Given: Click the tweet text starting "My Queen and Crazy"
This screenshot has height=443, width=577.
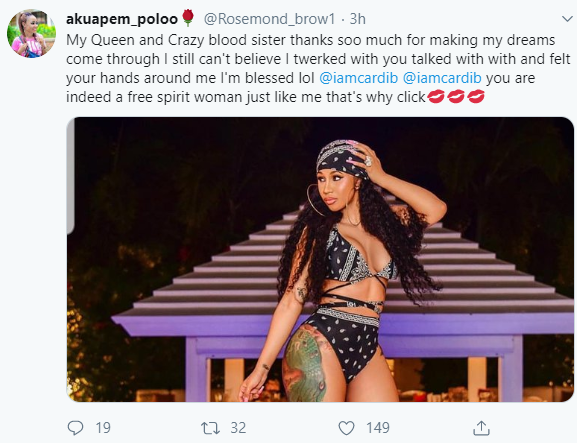Looking at the screenshot, I should [x=318, y=68].
